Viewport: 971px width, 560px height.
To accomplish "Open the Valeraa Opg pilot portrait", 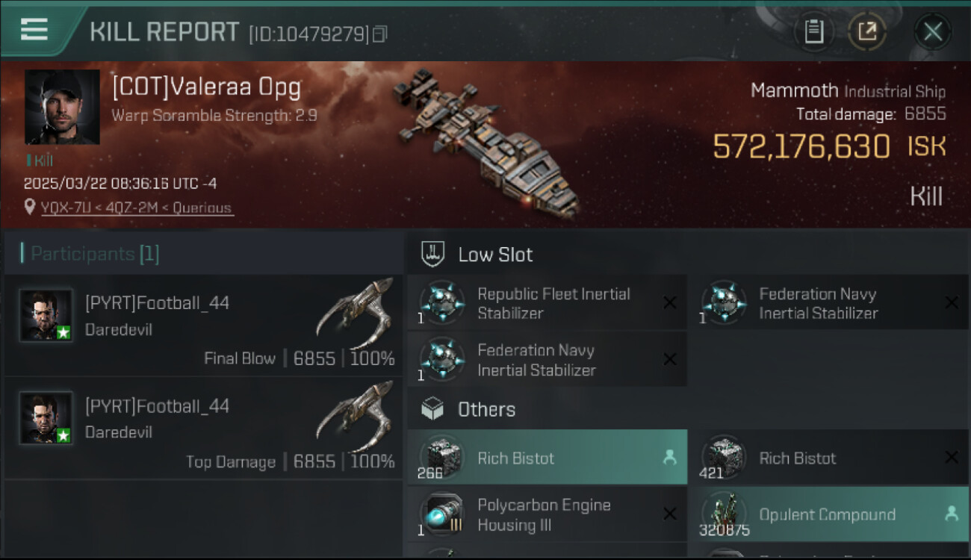I will click(x=62, y=107).
